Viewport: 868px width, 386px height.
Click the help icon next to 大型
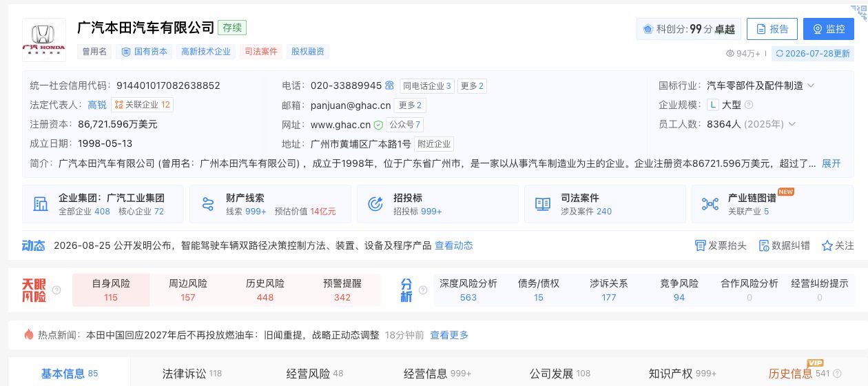[749, 105]
